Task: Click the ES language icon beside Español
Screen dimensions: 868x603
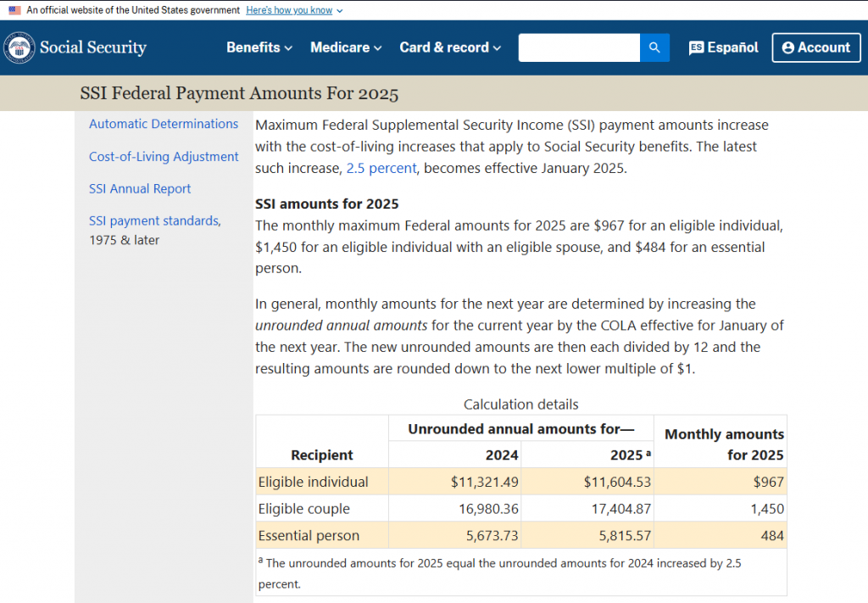Action: pos(697,47)
